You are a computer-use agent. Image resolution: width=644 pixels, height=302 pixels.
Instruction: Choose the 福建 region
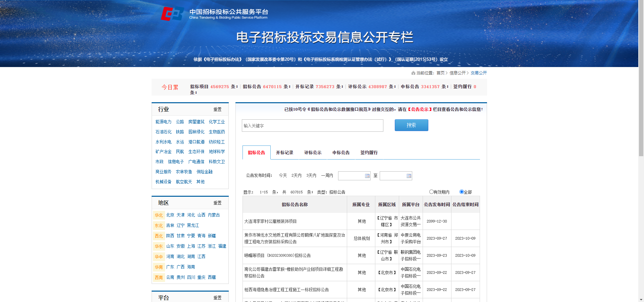click(x=222, y=246)
